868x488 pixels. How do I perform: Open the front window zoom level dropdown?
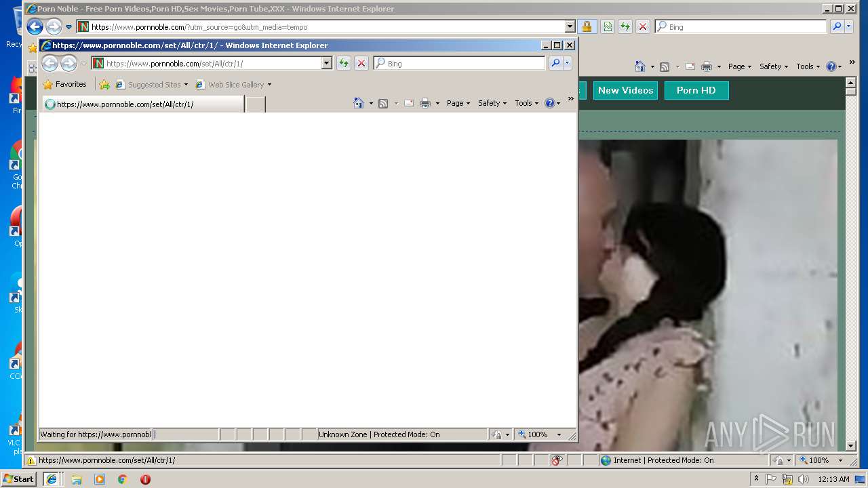pos(559,434)
